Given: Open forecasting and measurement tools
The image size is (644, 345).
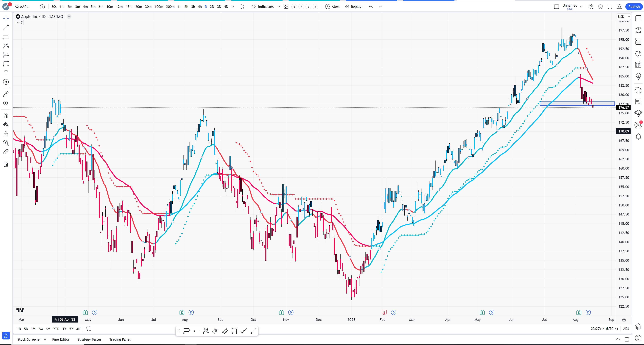Looking at the screenshot, I should (6, 55).
